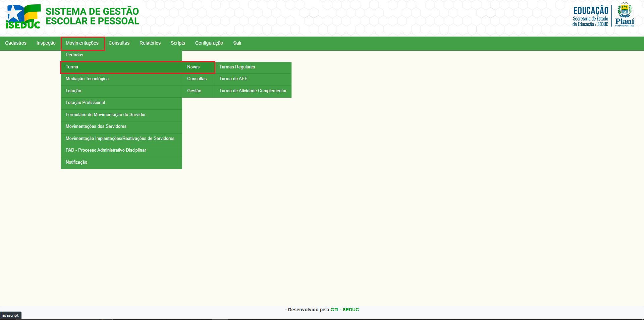Open the Cadastros menu
This screenshot has width=644, height=320.
(x=16, y=43)
